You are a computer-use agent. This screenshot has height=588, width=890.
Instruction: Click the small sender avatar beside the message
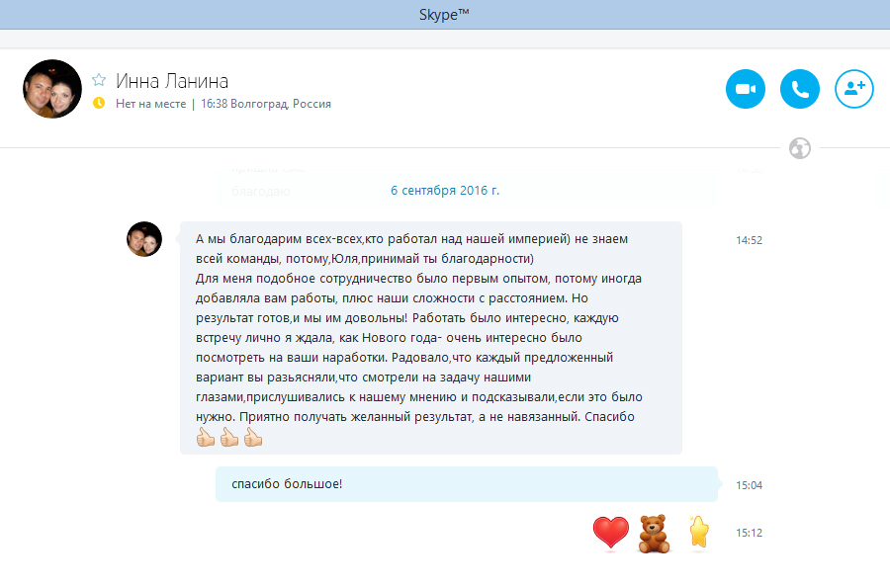coord(144,239)
